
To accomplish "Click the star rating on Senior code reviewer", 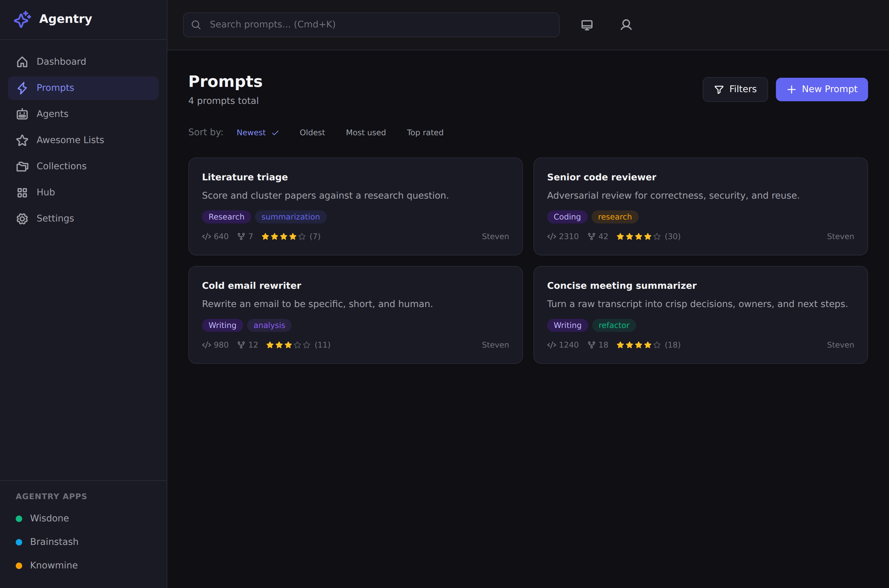I will point(638,236).
